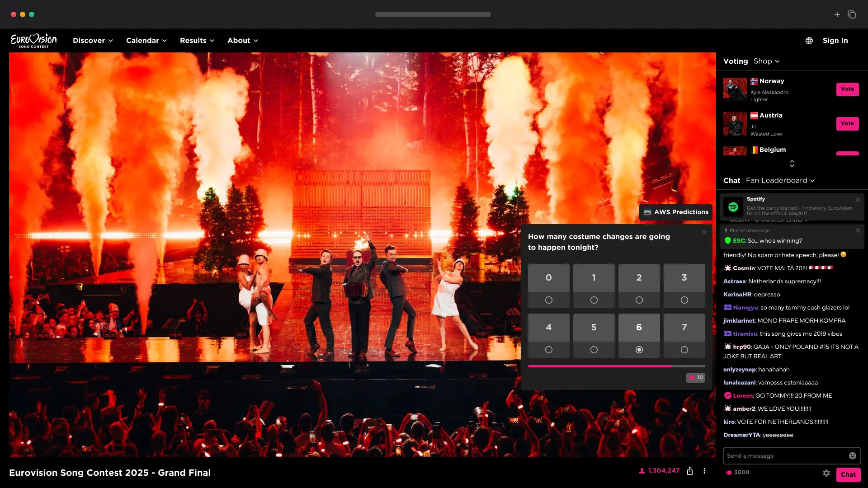Vote for Norway's Kyle Alessandro
The height and width of the screenshot is (488, 868).
pos(847,89)
